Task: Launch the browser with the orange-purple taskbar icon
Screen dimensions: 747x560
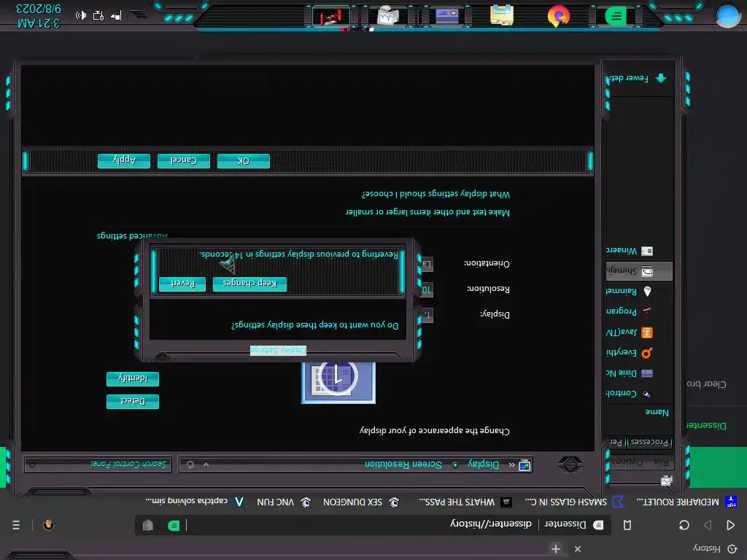Action: tap(558, 16)
